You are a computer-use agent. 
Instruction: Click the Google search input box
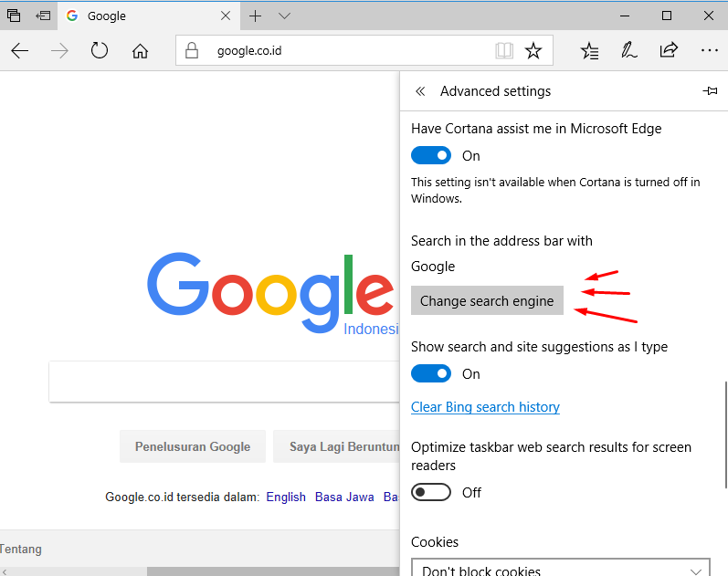[x=225, y=382]
